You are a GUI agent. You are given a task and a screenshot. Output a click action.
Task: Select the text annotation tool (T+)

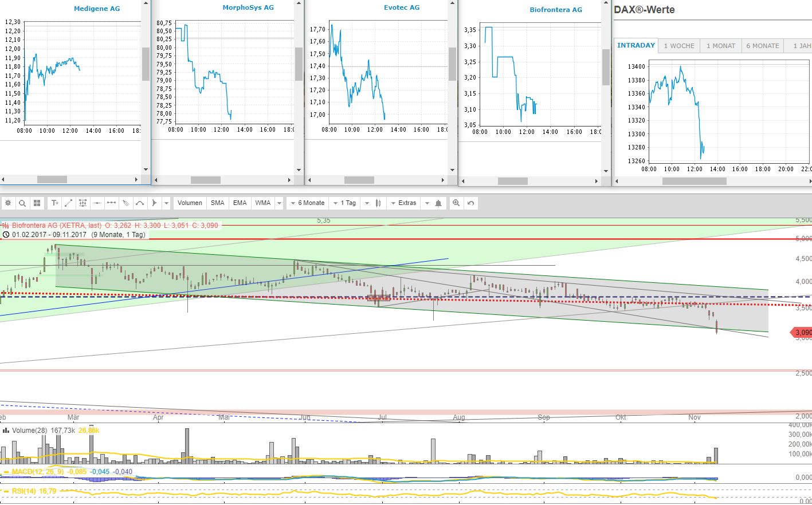coord(55,203)
